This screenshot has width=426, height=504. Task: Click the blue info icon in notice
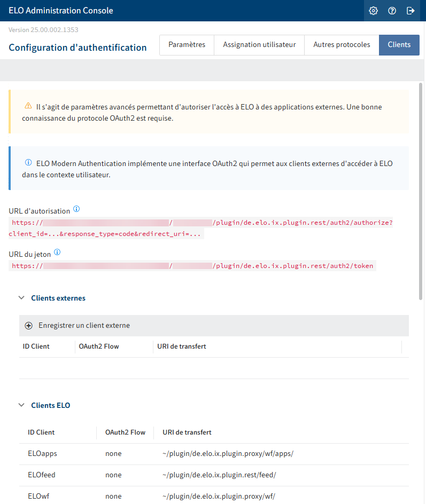click(x=28, y=162)
